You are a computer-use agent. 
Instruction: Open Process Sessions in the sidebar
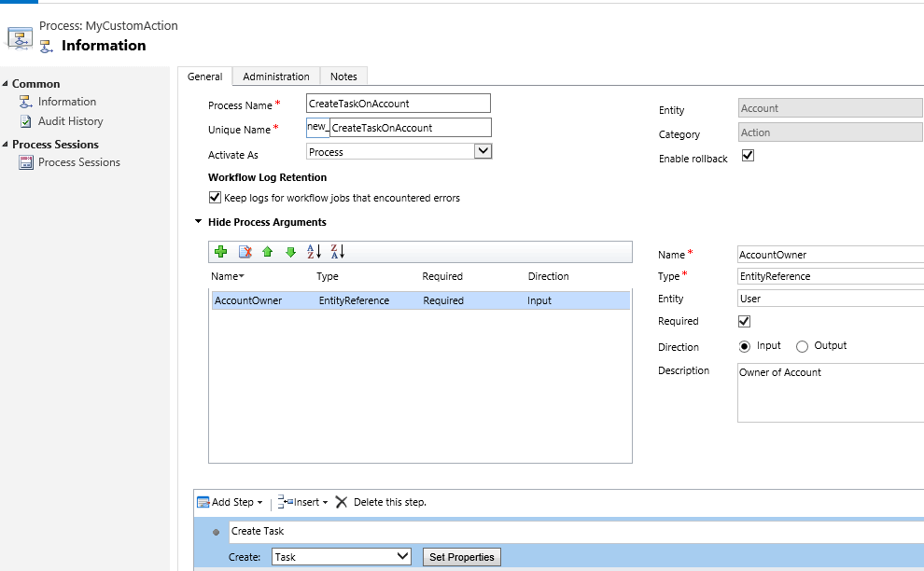[x=79, y=162]
